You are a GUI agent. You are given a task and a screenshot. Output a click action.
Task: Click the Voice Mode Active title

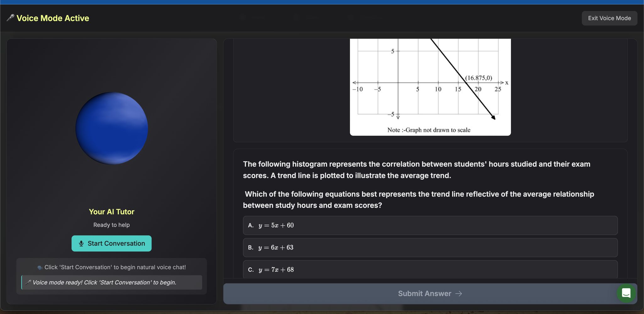[x=53, y=18]
